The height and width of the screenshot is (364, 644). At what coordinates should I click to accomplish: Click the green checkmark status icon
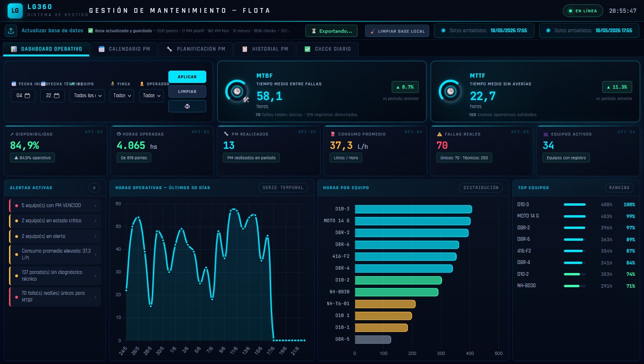point(91,31)
